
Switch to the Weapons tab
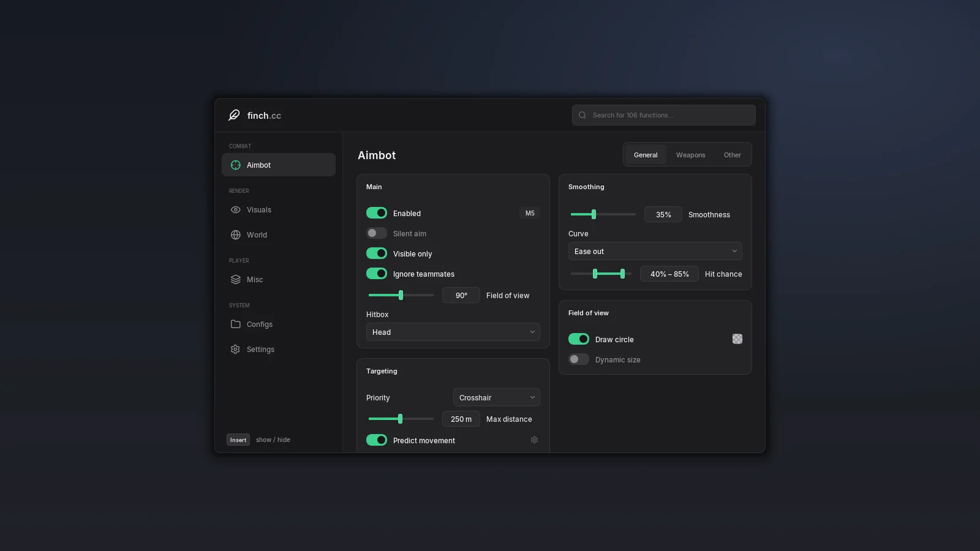[x=690, y=155]
